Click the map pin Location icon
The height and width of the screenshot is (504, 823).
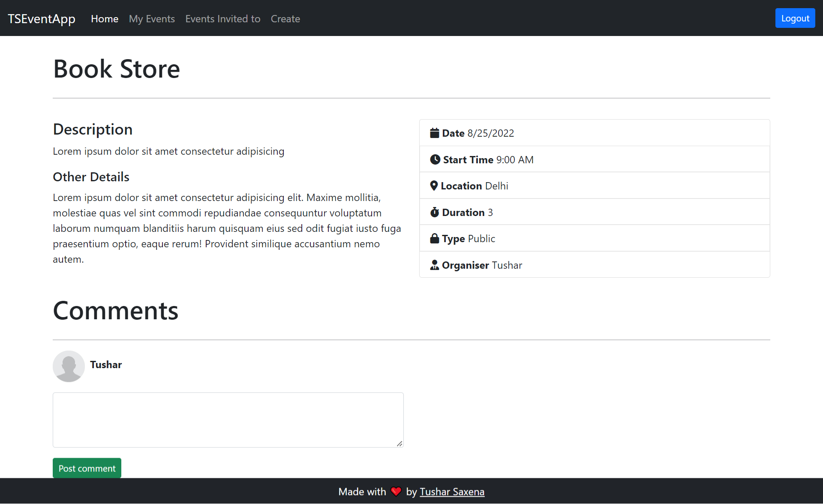(x=433, y=186)
